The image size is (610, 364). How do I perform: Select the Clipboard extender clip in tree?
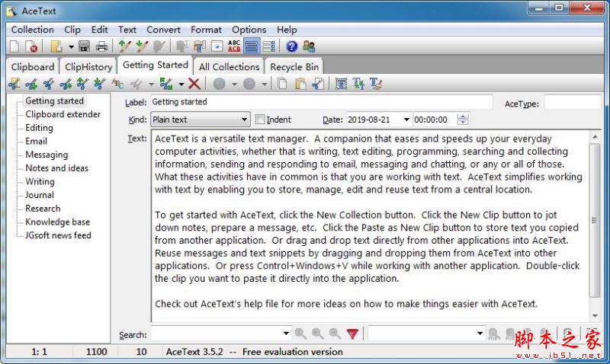63,114
